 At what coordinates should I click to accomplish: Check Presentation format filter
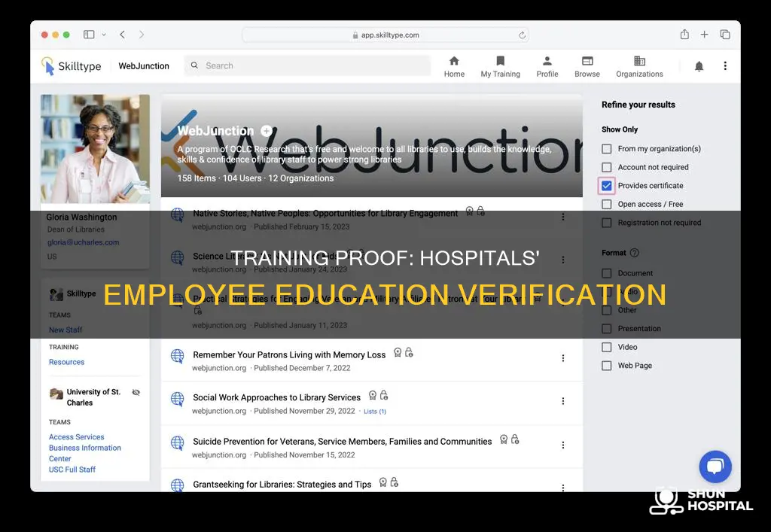click(x=607, y=329)
